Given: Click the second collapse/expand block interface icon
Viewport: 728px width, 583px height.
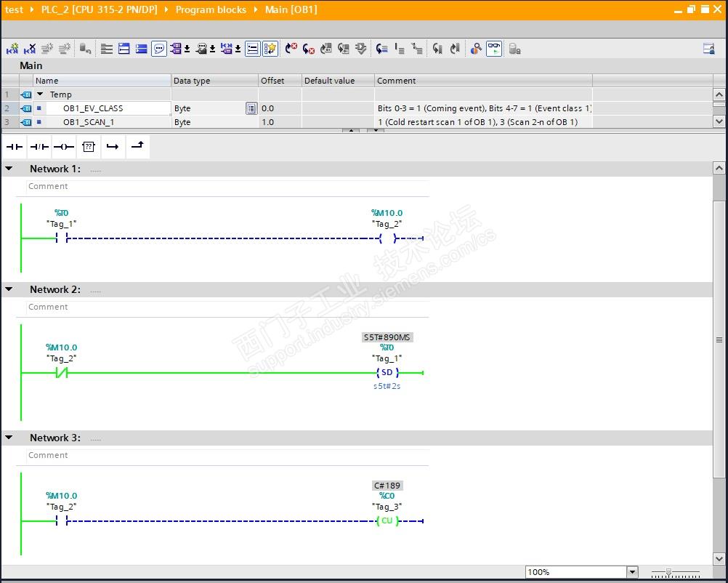Looking at the screenshot, I should [376, 131].
